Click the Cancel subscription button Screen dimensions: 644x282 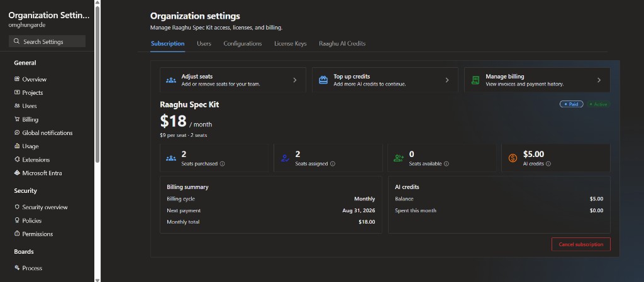point(580,244)
